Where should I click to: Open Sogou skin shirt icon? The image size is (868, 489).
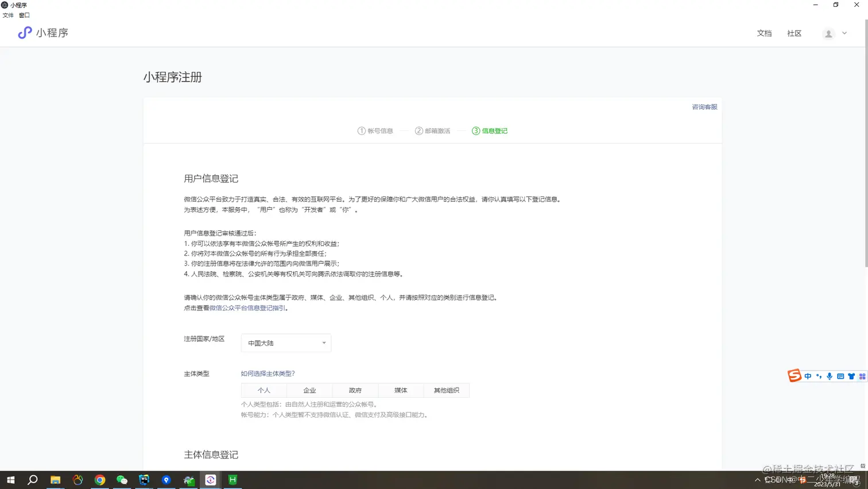[x=851, y=376]
